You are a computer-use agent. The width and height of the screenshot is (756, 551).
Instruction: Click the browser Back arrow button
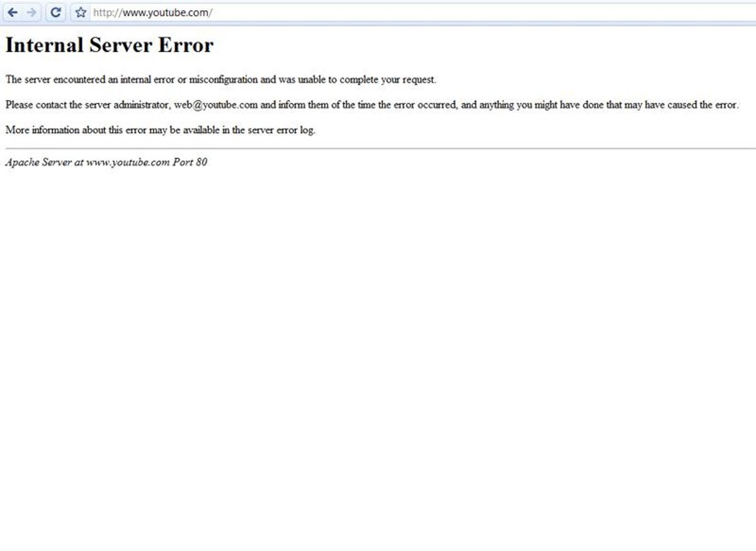(13, 12)
